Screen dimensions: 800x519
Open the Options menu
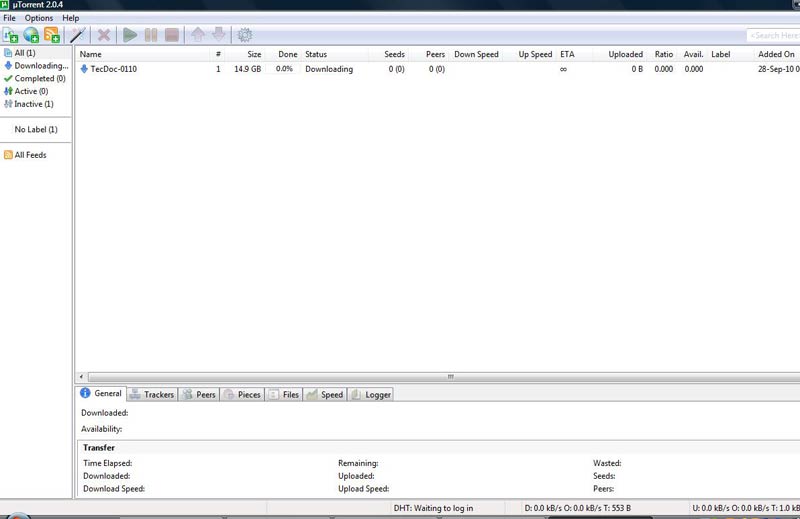[x=39, y=18]
